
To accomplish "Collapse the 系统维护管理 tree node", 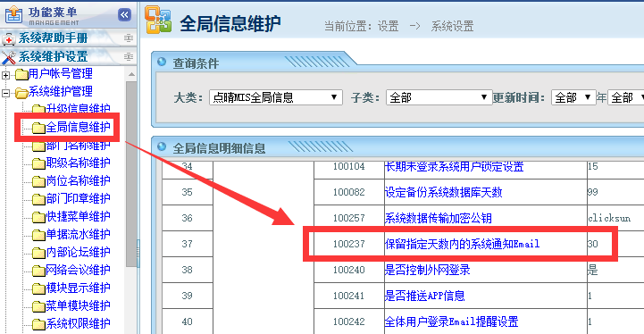I will (x=5, y=93).
